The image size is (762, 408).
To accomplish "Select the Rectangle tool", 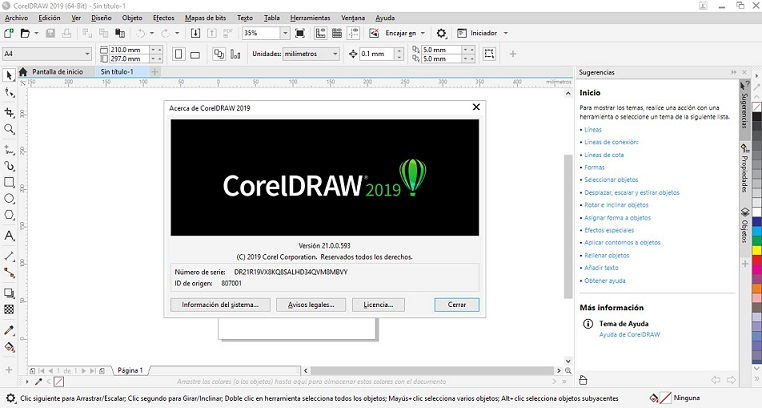I will point(9,182).
